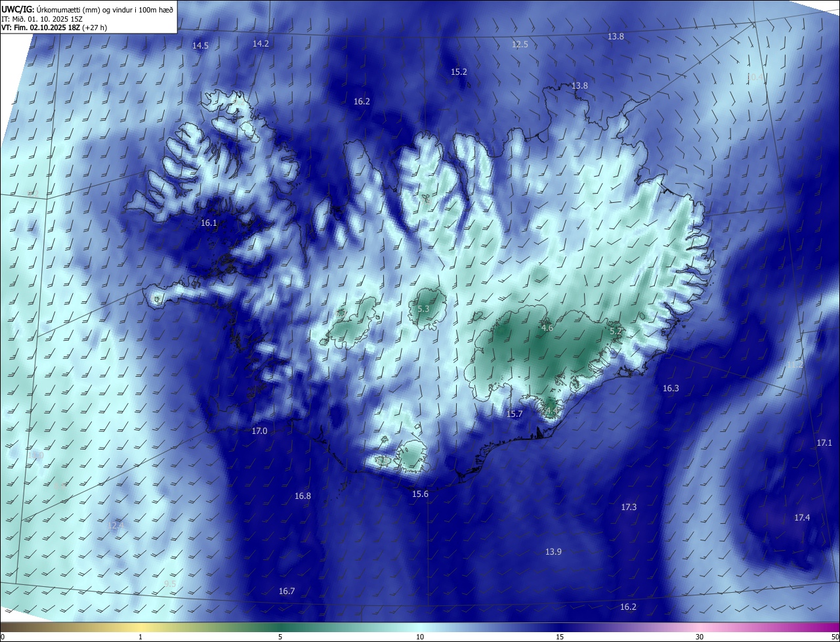Click the colorbar tick label 10
Image resolution: width=840 pixels, height=642 pixels.
pyautogui.click(x=420, y=637)
